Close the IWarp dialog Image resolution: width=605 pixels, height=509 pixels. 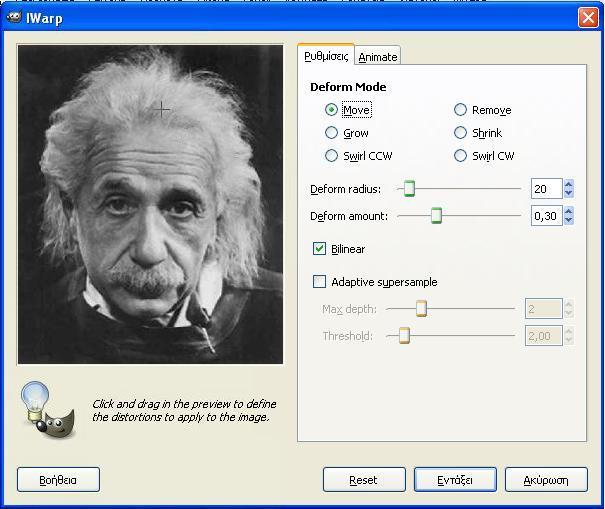[x=588, y=18]
